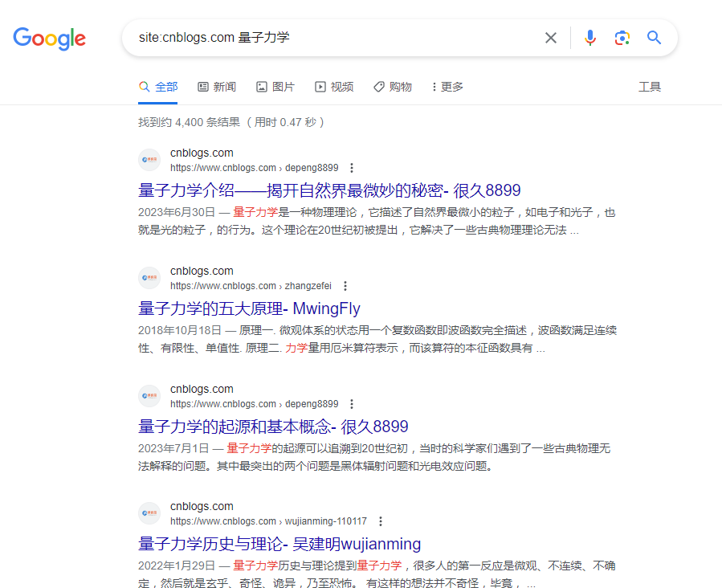Click cnblogs favicon of the zhangzefei result
The height and width of the screenshot is (588, 722).
[149, 278]
